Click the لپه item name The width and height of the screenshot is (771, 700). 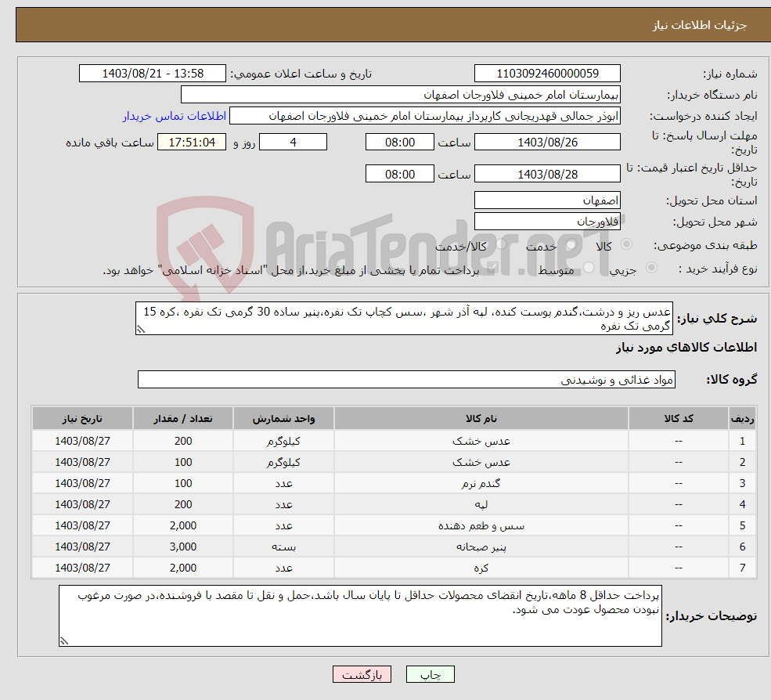click(481, 505)
